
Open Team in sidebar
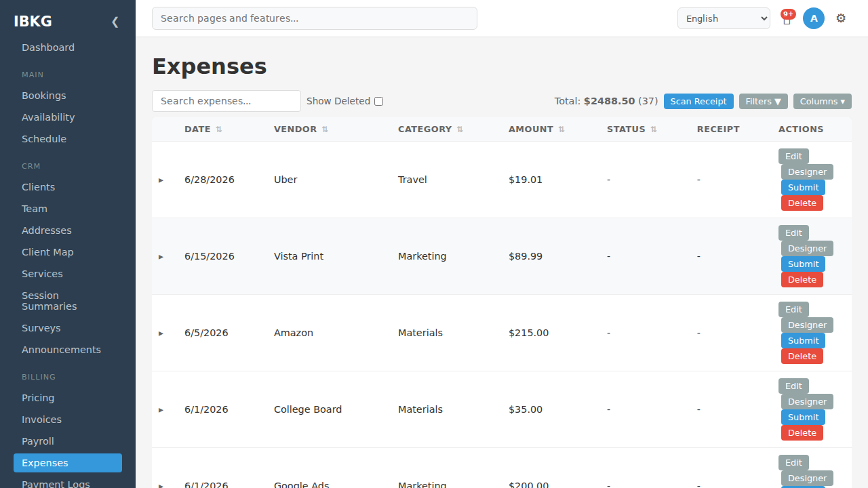[x=68, y=209]
